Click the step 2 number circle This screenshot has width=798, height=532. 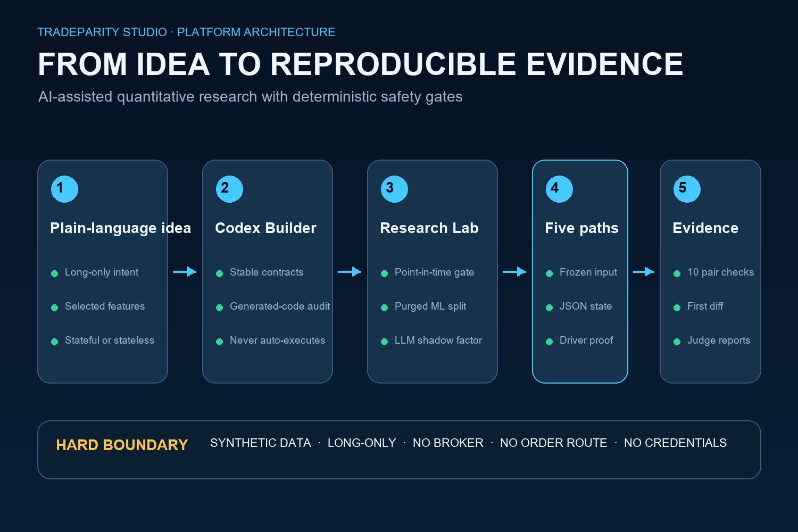pos(229,189)
